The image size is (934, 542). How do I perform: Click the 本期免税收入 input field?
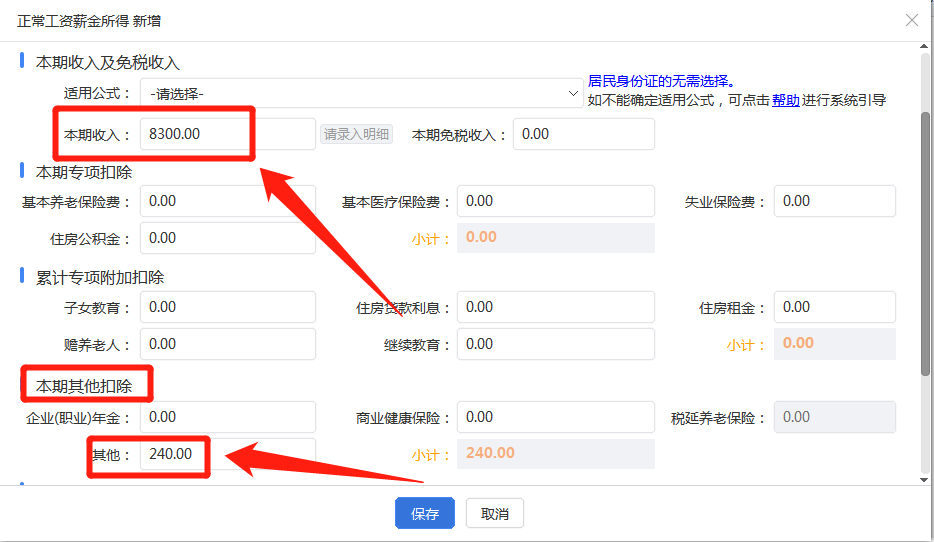584,134
